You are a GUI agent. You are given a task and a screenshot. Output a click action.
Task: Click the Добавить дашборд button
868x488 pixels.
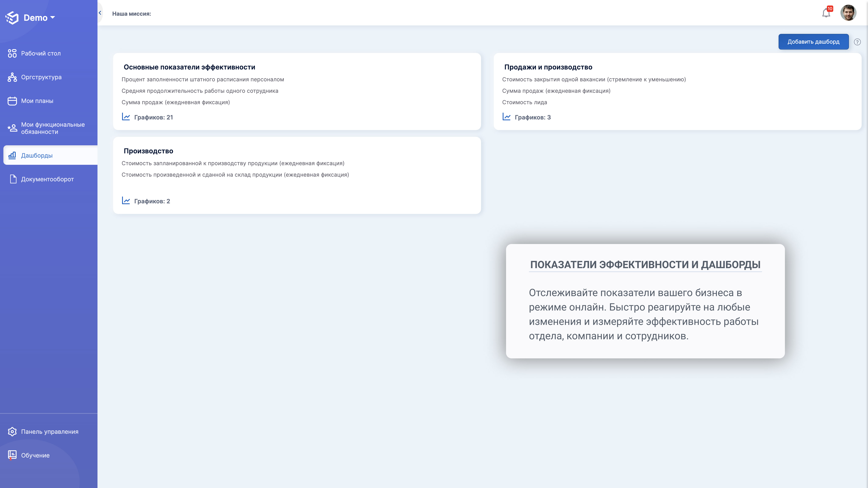pyautogui.click(x=813, y=42)
